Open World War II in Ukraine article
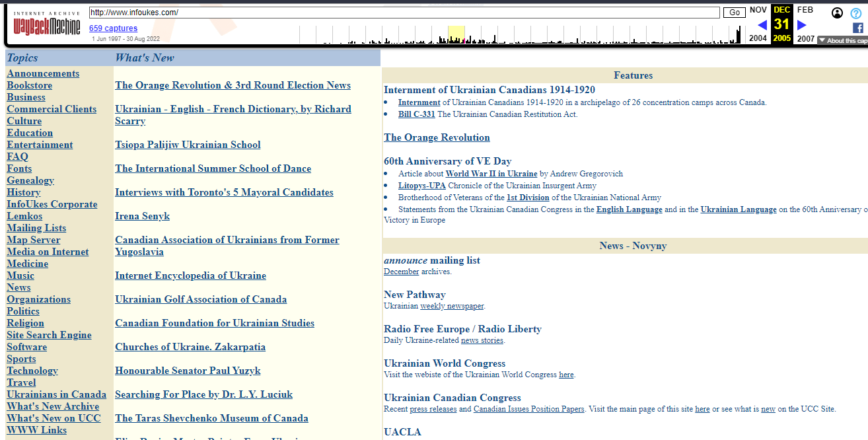Image resolution: width=868 pixels, height=440 pixels. [491, 174]
